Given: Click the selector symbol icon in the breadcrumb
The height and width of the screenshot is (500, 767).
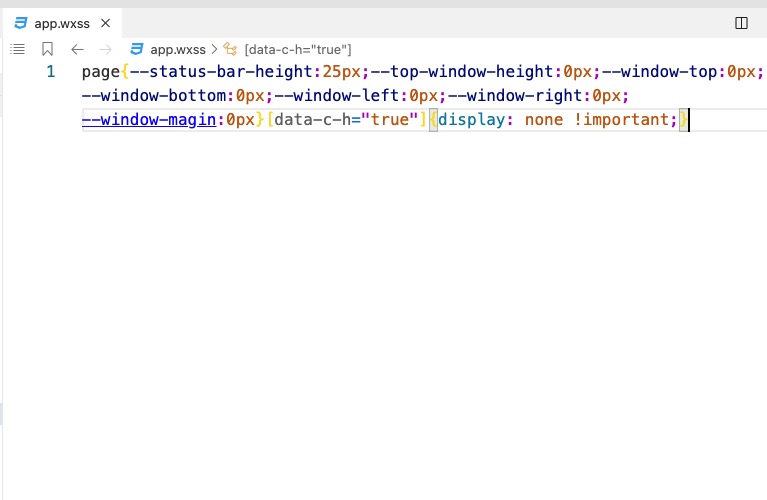Looking at the screenshot, I should click(x=230, y=49).
